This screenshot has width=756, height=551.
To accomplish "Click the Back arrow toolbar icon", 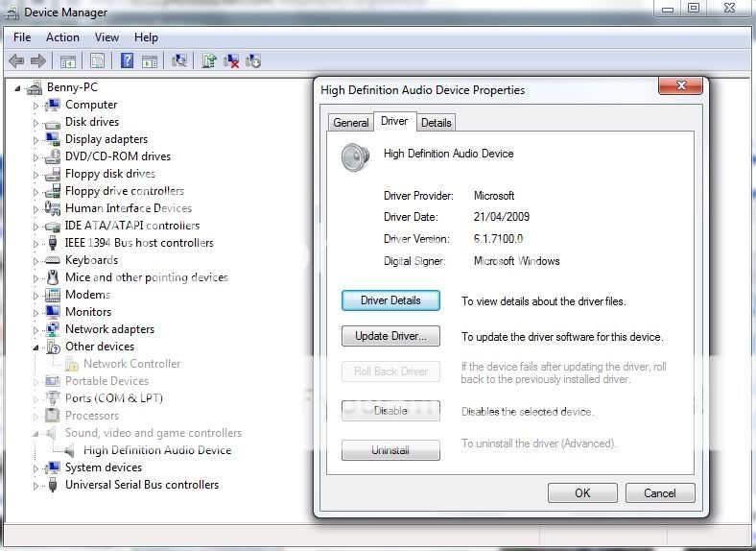I will click(16, 61).
